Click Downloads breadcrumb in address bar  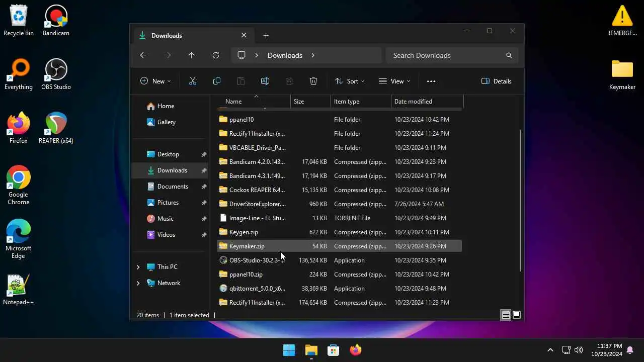click(285, 55)
